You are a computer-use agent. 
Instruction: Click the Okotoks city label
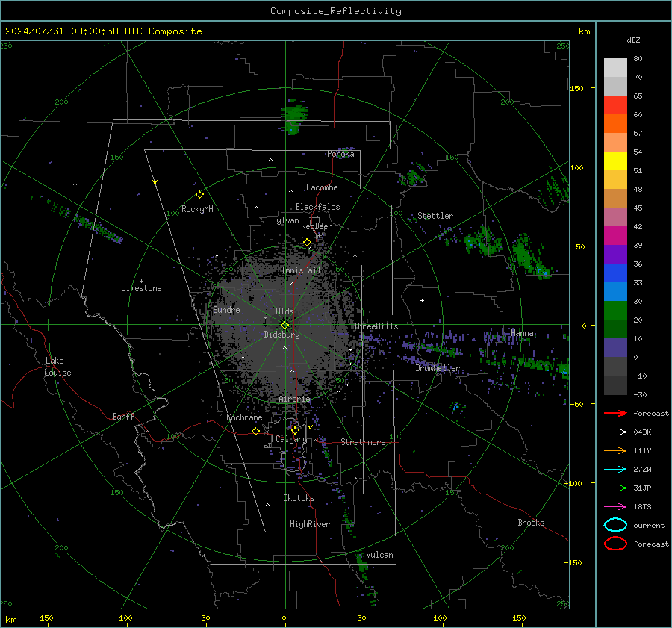(299, 497)
